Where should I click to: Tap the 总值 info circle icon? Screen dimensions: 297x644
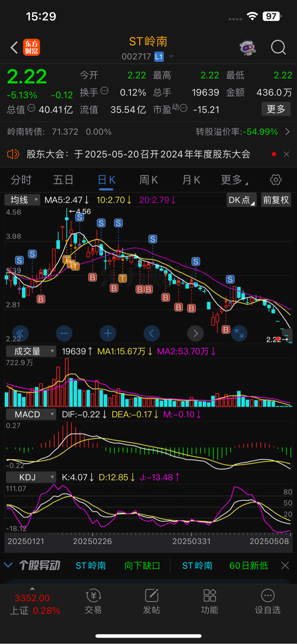point(31,108)
